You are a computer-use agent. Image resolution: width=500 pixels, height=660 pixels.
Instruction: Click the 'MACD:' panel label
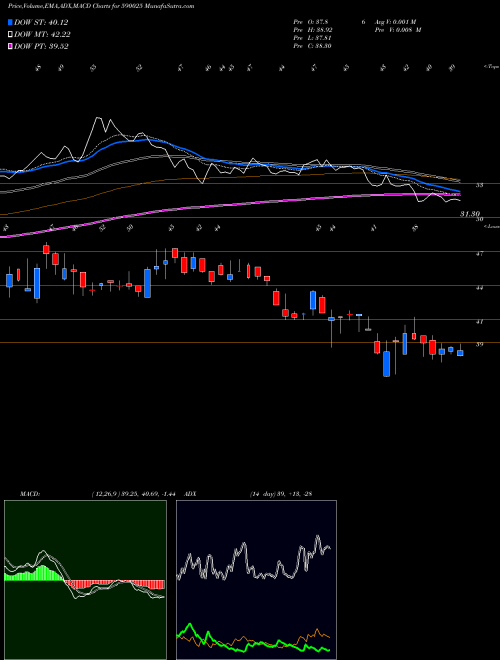pos(29,494)
